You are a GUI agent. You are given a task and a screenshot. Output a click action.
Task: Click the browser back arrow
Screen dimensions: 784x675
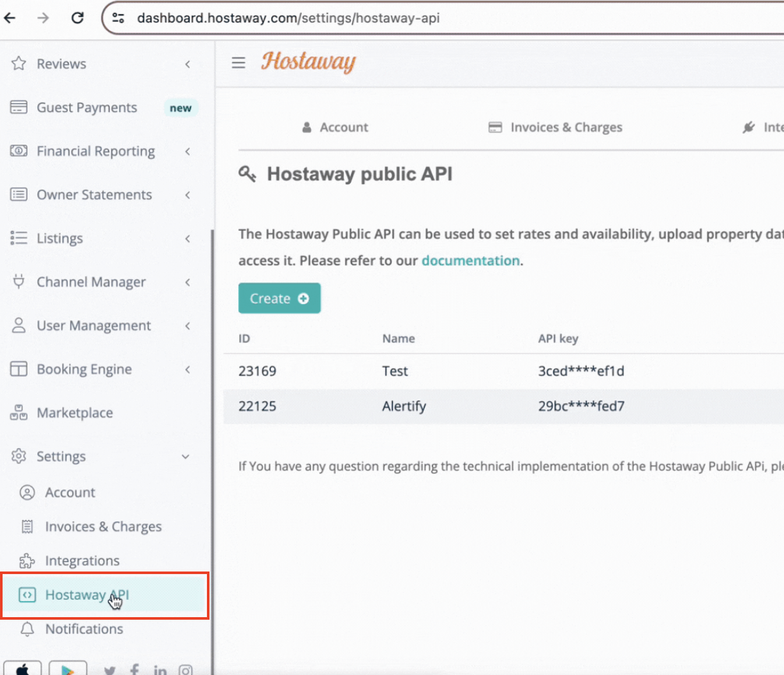pos(10,18)
